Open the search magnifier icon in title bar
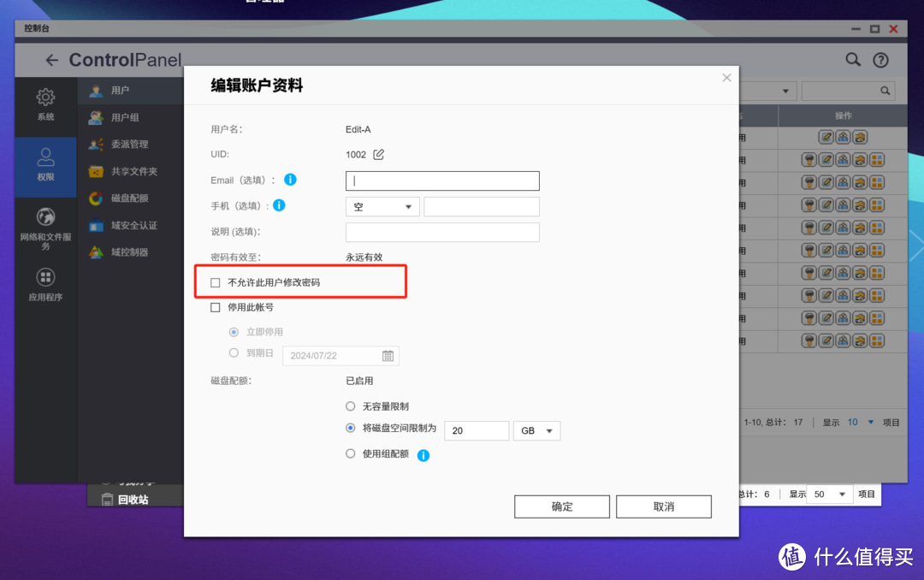The width and height of the screenshot is (924, 580). click(852, 59)
